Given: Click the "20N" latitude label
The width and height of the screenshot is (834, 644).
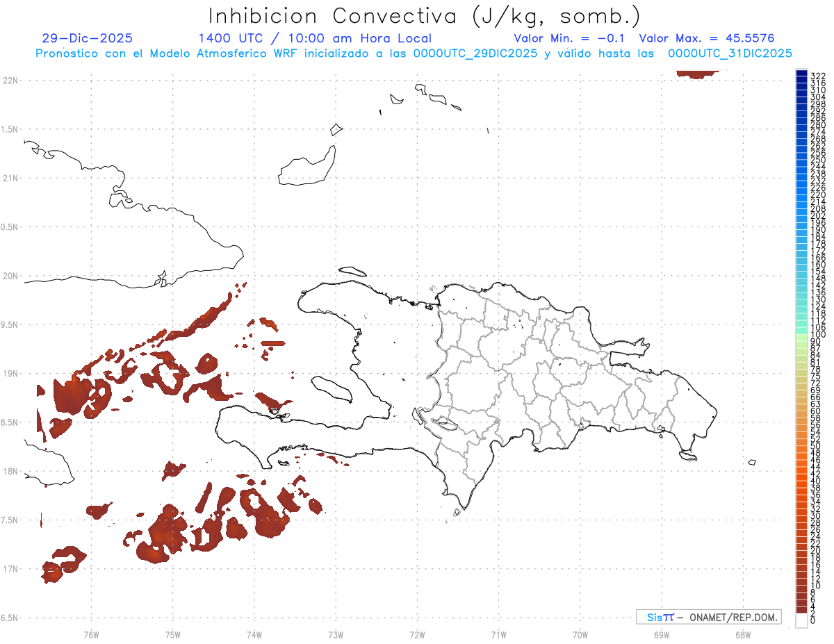Looking at the screenshot, I should click(10, 276).
